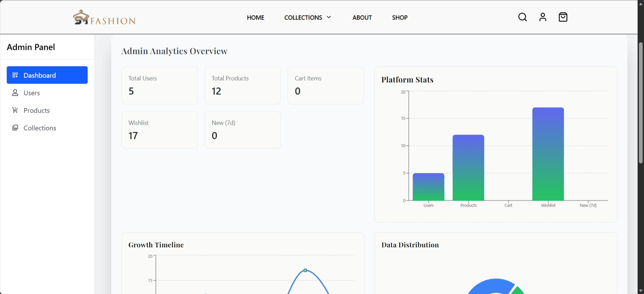
Task: Click the Wishlist bar in Platform Stats
Action: click(x=548, y=154)
